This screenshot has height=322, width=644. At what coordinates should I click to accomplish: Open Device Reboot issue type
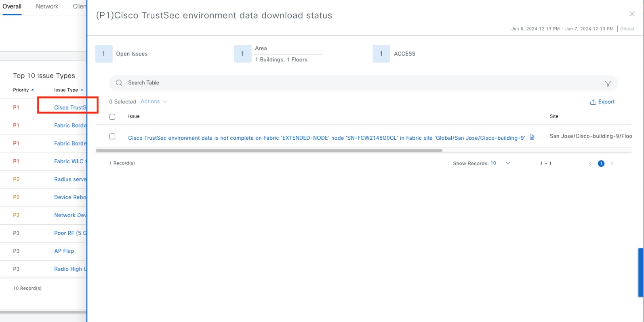point(70,197)
